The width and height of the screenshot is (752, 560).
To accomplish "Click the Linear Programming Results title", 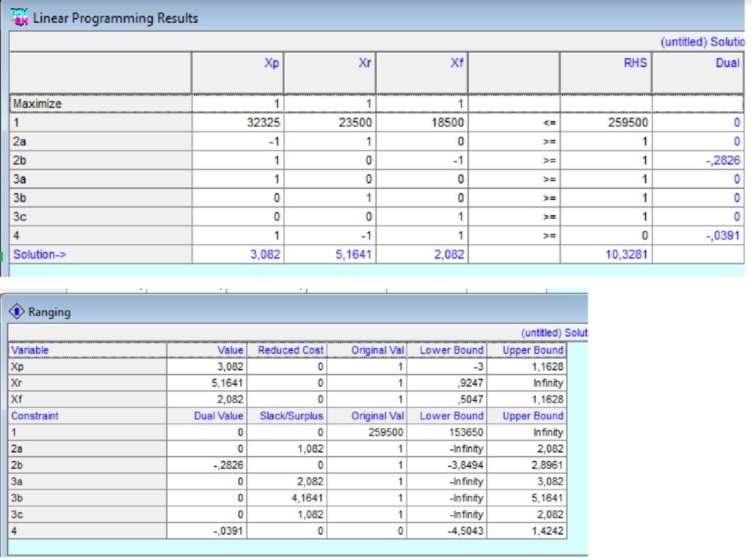I will pos(115,18).
